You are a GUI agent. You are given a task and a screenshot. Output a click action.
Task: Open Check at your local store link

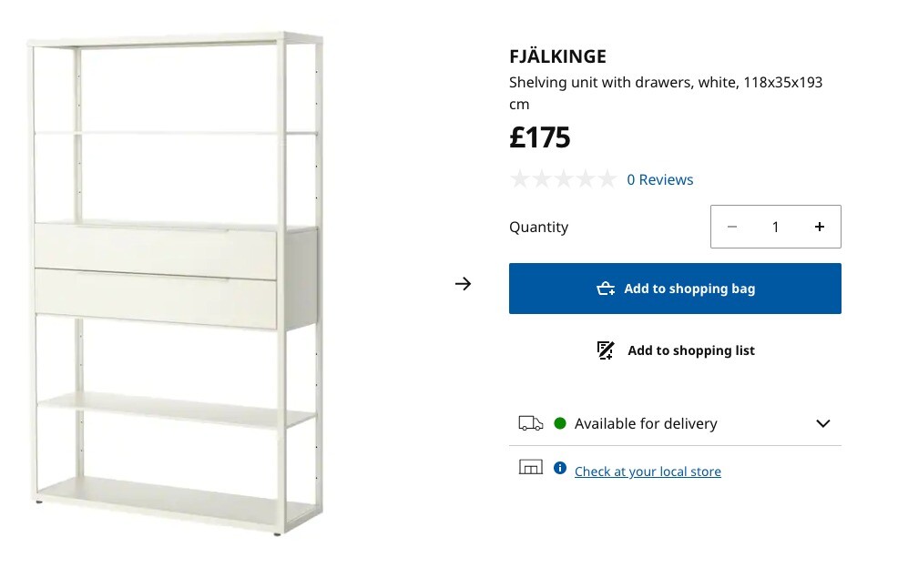pyautogui.click(x=648, y=471)
